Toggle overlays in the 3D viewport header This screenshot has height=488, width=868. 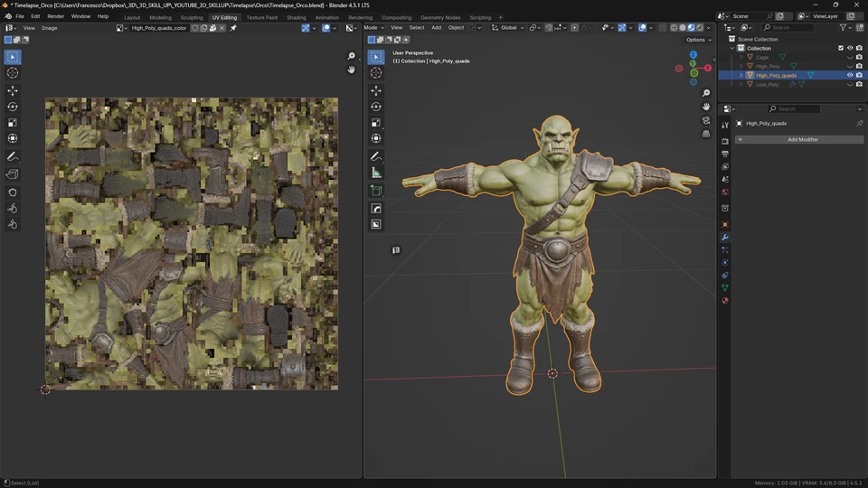click(x=642, y=28)
